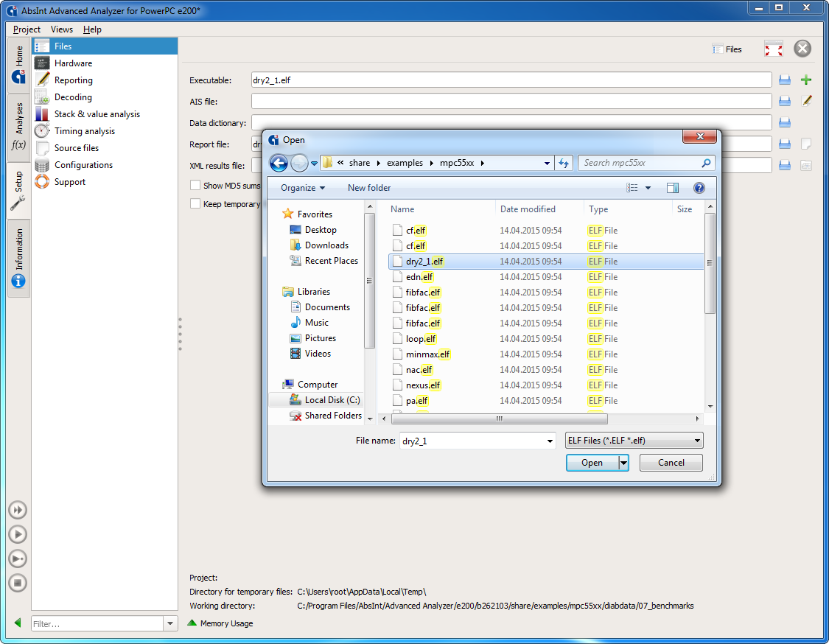This screenshot has height=644, width=829.
Task: Open Source files section
Action: [105, 147]
